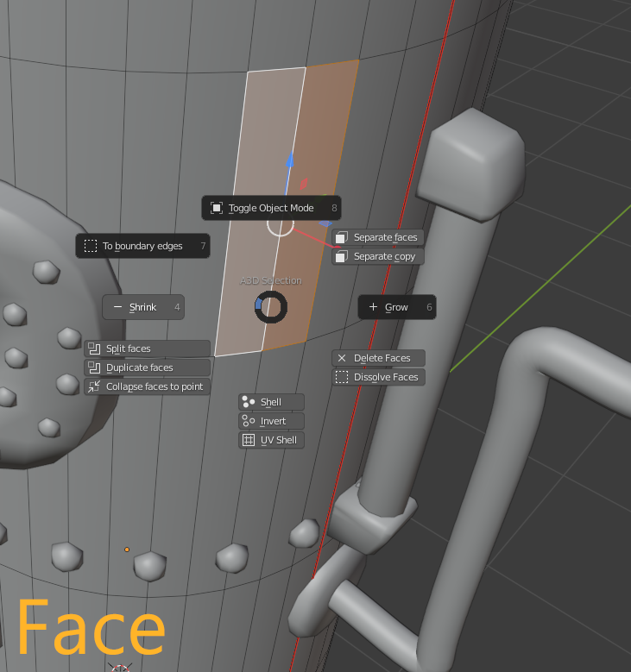Screen dimensions: 631x672
Task: Choose To boundary edges option
Action: (x=142, y=246)
